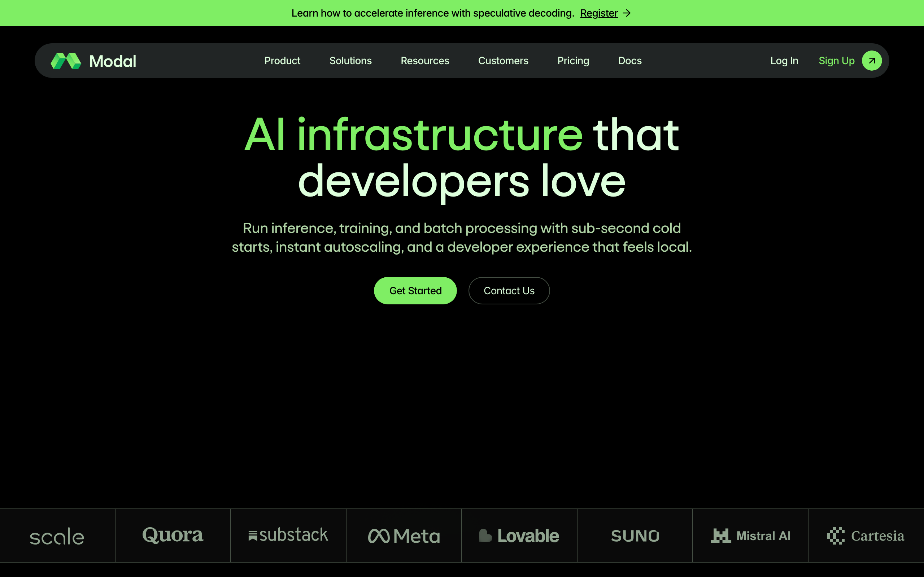
Task: Click the green Sign Up arrow circle
Action: click(872, 61)
